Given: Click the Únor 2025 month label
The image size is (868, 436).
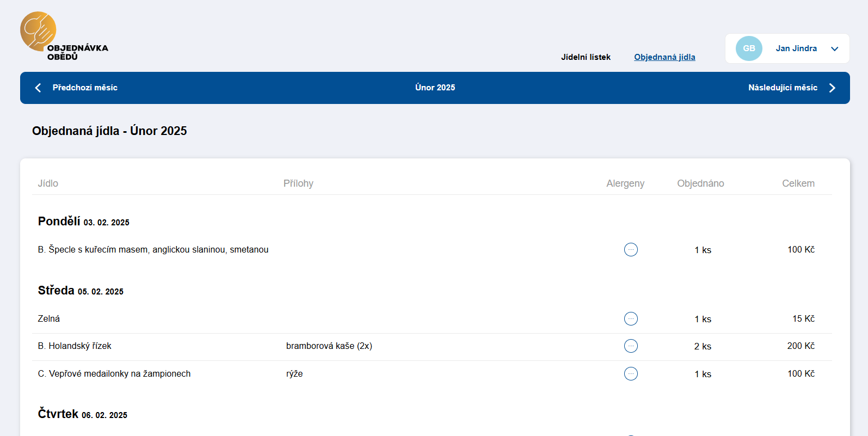Looking at the screenshot, I should pos(435,88).
